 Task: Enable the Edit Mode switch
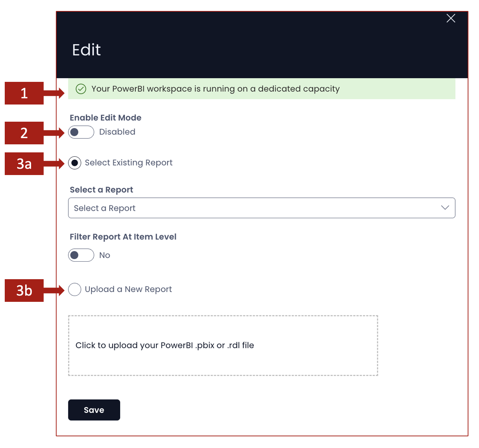click(81, 132)
